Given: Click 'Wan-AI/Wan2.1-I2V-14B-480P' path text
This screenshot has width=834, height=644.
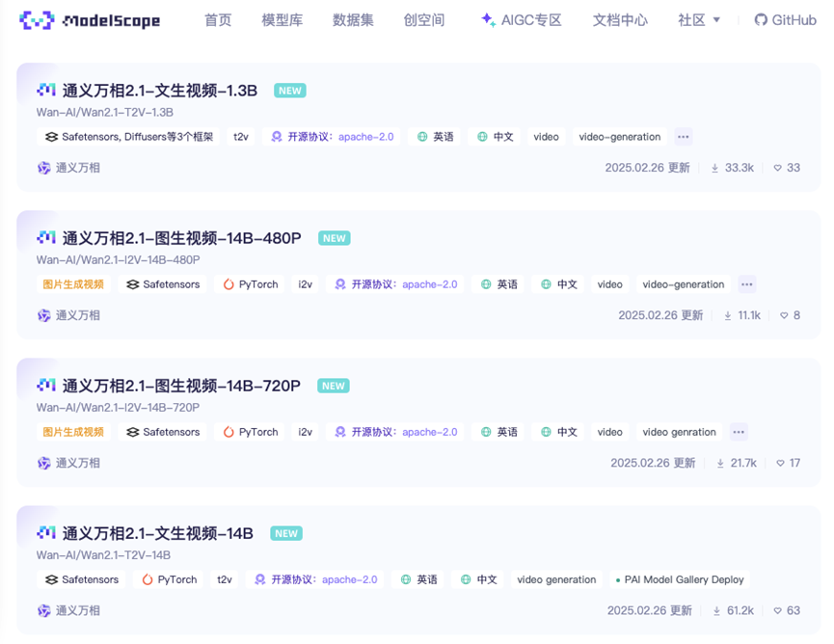Looking at the screenshot, I should click(118, 259).
